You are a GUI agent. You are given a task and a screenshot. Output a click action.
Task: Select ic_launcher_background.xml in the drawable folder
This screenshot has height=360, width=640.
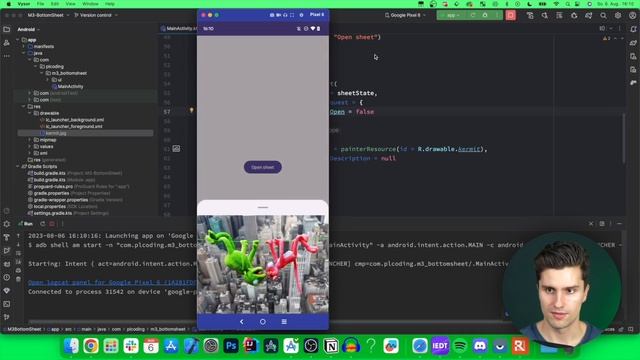pyautogui.click(x=72, y=120)
